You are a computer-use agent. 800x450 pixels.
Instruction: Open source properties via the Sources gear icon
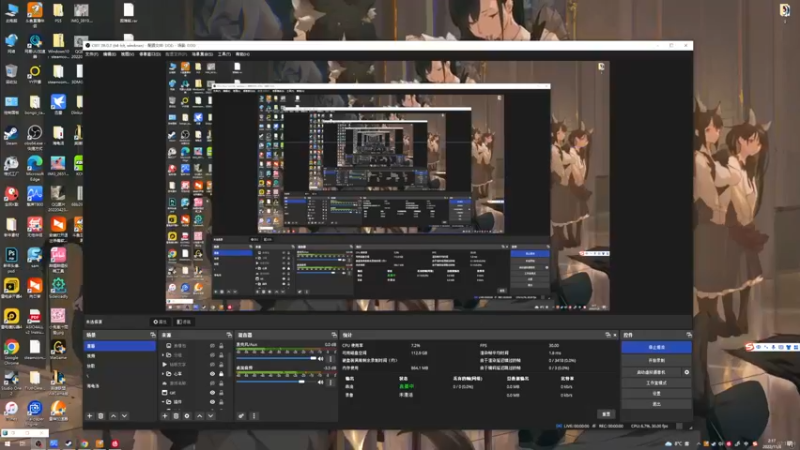click(187, 416)
